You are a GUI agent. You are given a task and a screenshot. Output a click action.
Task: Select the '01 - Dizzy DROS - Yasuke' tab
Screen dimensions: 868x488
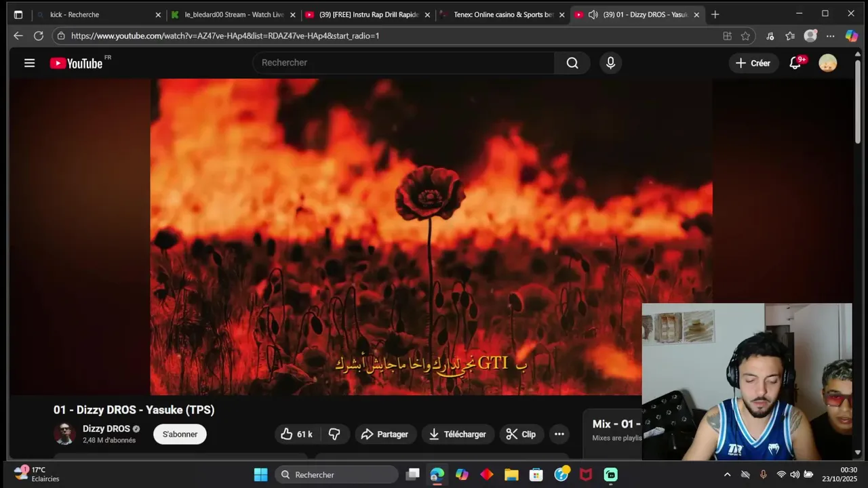point(637,14)
